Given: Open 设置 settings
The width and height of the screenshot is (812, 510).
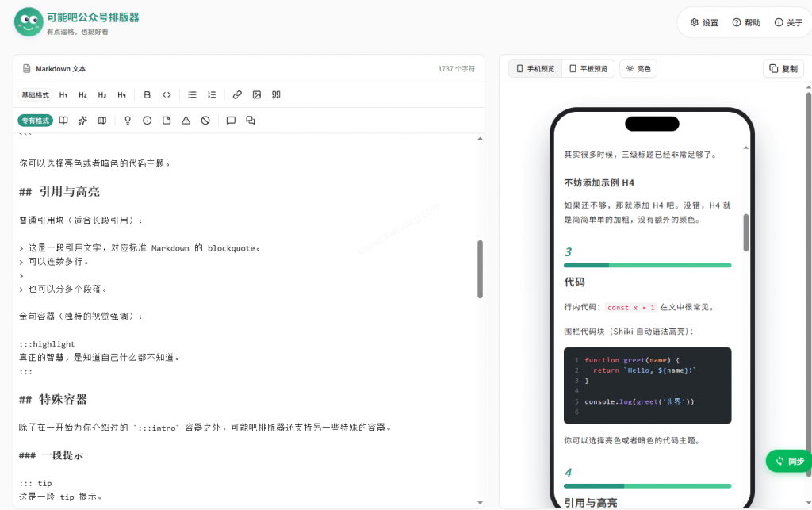Looking at the screenshot, I should click(704, 23).
